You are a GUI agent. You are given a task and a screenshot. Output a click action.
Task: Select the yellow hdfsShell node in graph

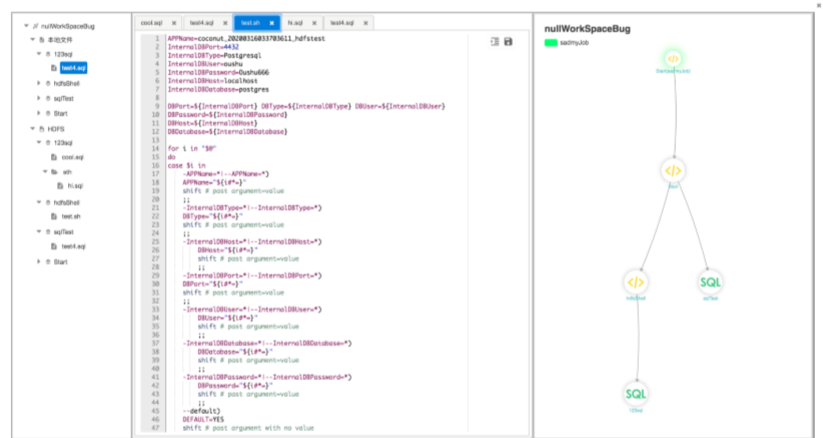[x=636, y=283]
